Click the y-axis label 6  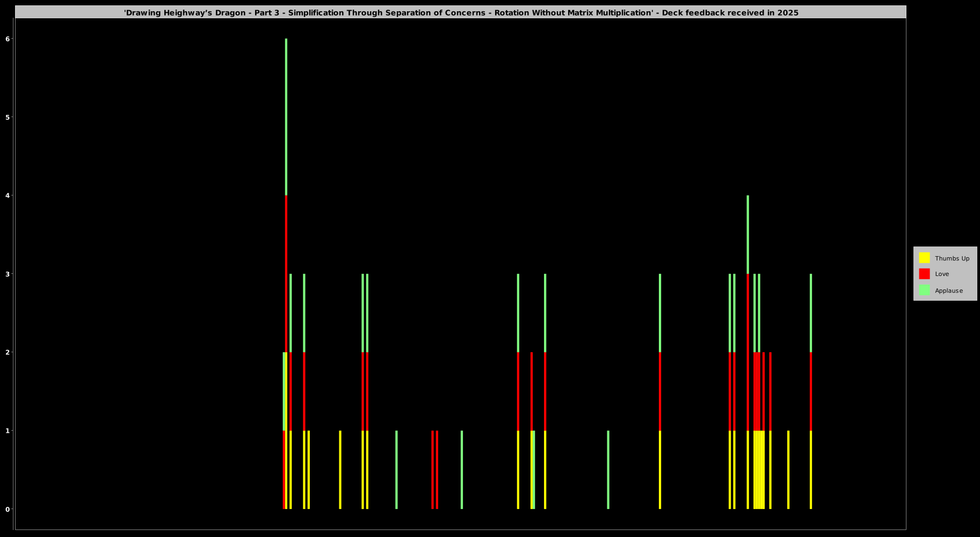pos(8,39)
